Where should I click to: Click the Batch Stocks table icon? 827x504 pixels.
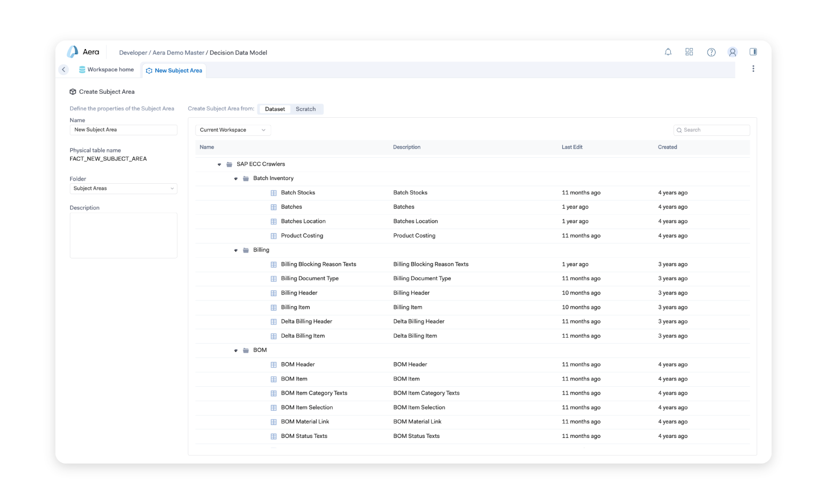[274, 193]
